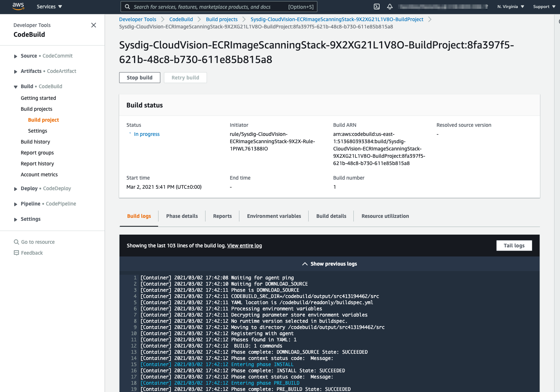Click the In progress status link

click(147, 134)
